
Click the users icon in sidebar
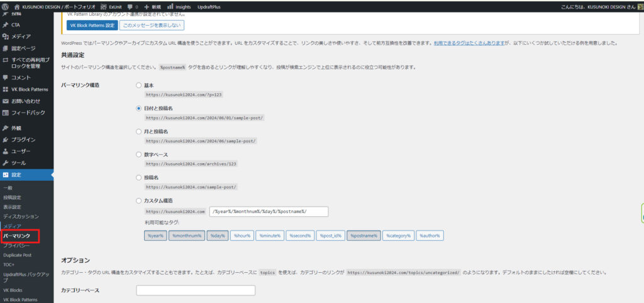6,151
